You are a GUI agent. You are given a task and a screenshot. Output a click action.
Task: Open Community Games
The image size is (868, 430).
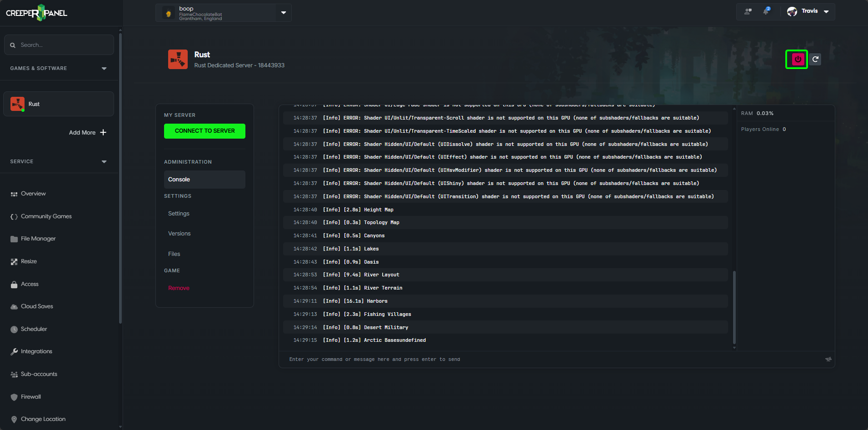tap(46, 216)
